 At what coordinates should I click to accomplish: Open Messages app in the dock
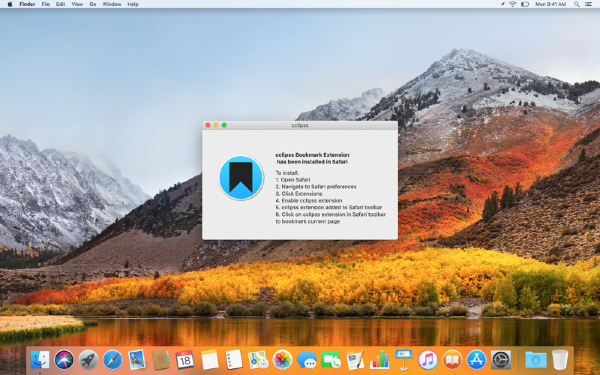point(307,360)
